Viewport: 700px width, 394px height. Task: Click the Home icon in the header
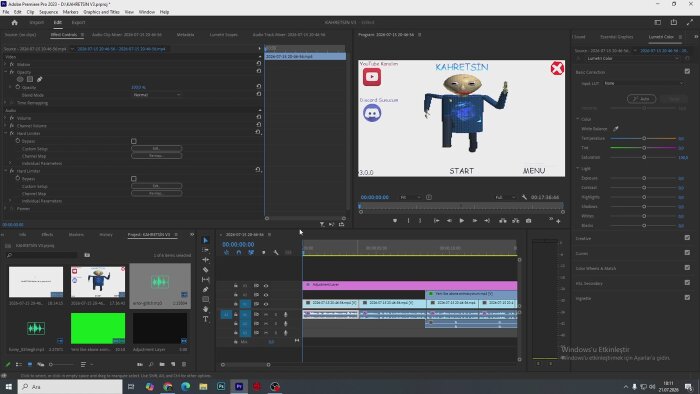pyautogui.click(x=14, y=22)
